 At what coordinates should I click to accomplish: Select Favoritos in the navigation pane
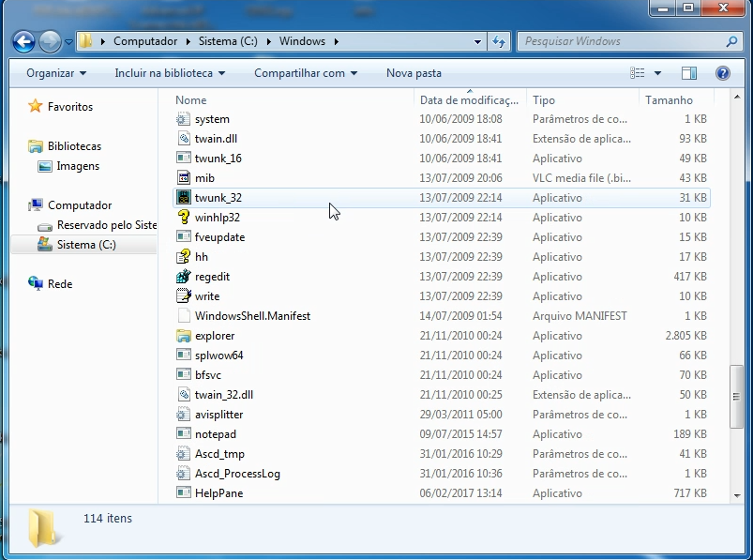pyautogui.click(x=70, y=107)
